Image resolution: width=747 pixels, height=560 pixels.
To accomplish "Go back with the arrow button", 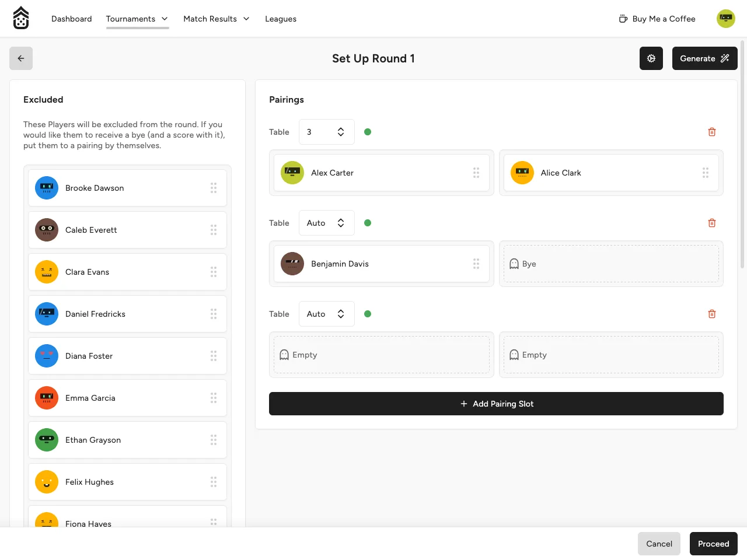I will pos(21,58).
